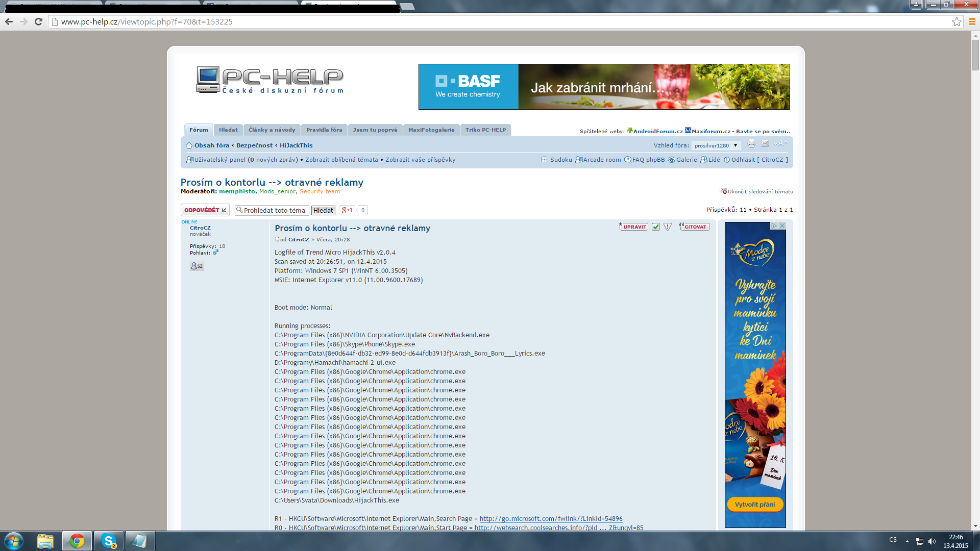The image size is (980, 551).
Task: Open Skype from the taskbar
Action: click(109, 541)
